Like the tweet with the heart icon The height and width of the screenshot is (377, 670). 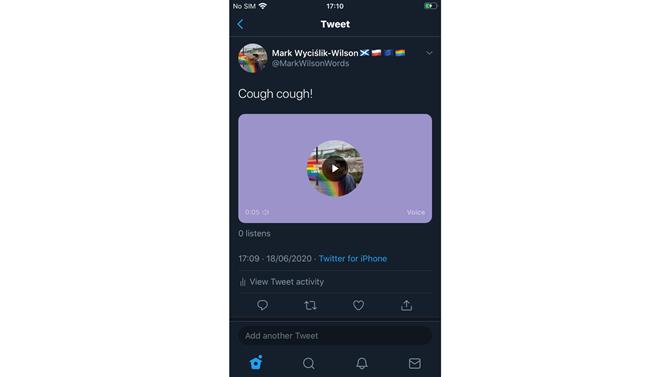click(359, 305)
